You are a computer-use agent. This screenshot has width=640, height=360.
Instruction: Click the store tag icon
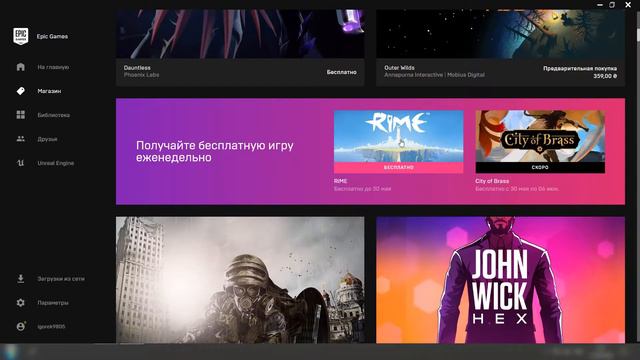tap(20, 91)
